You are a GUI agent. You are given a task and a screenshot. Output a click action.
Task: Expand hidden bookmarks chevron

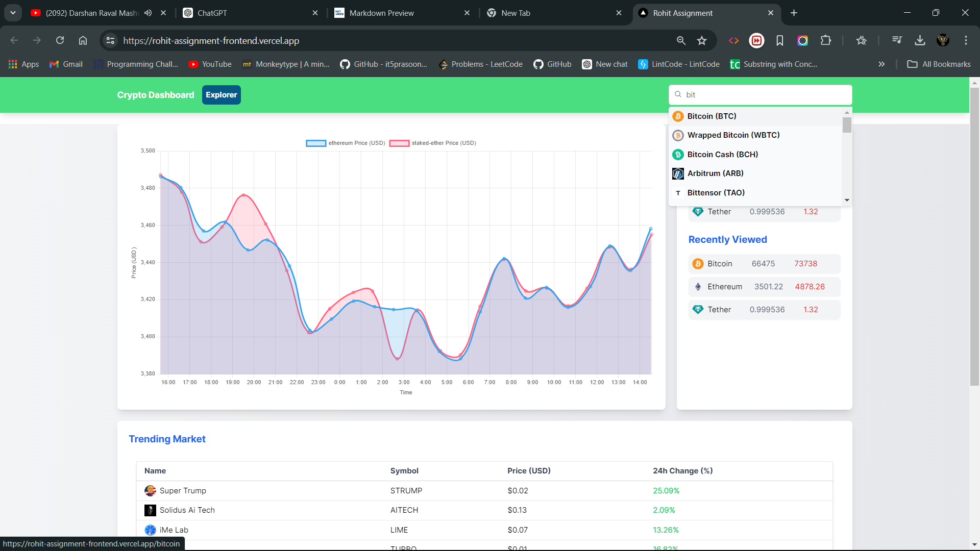(x=881, y=64)
